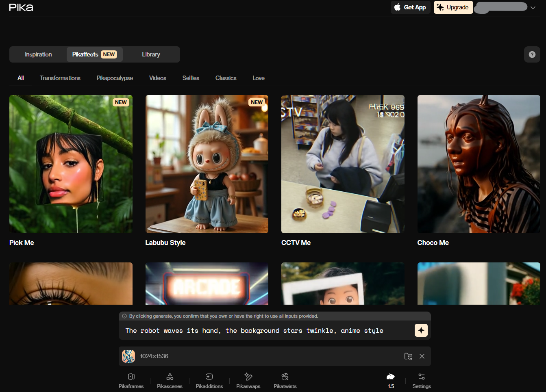Select the Pikascenes tool
Viewport: 546px width, 392px height.
[x=170, y=381]
